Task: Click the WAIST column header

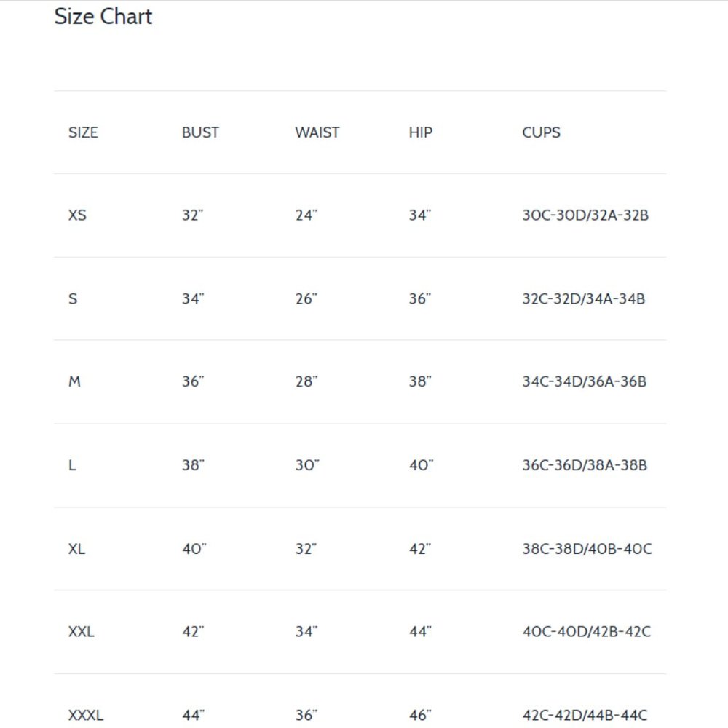Action: 317,132
